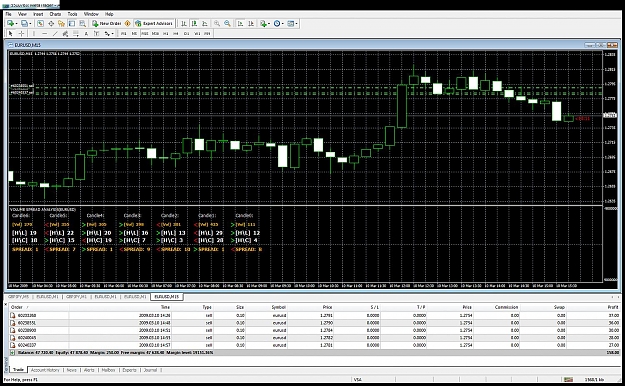This screenshot has width=625, height=386.
Task: Switch to the Account History tab
Action: pos(45,370)
